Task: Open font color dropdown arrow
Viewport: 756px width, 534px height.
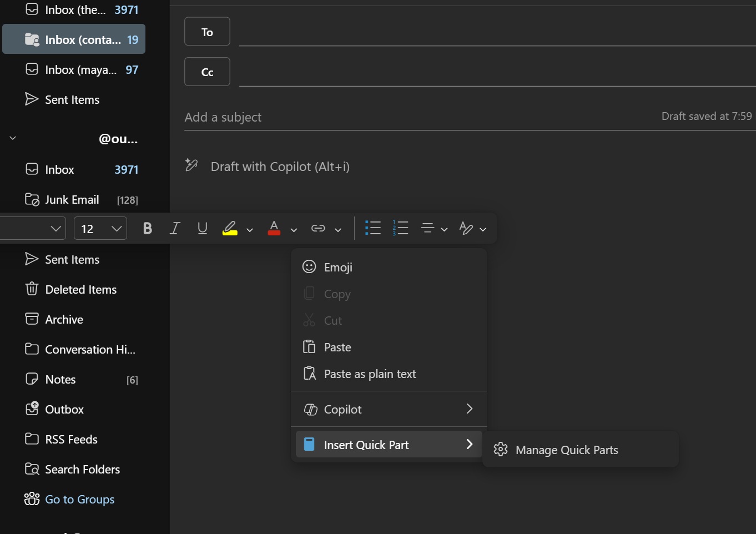Action: click(294, 229)
